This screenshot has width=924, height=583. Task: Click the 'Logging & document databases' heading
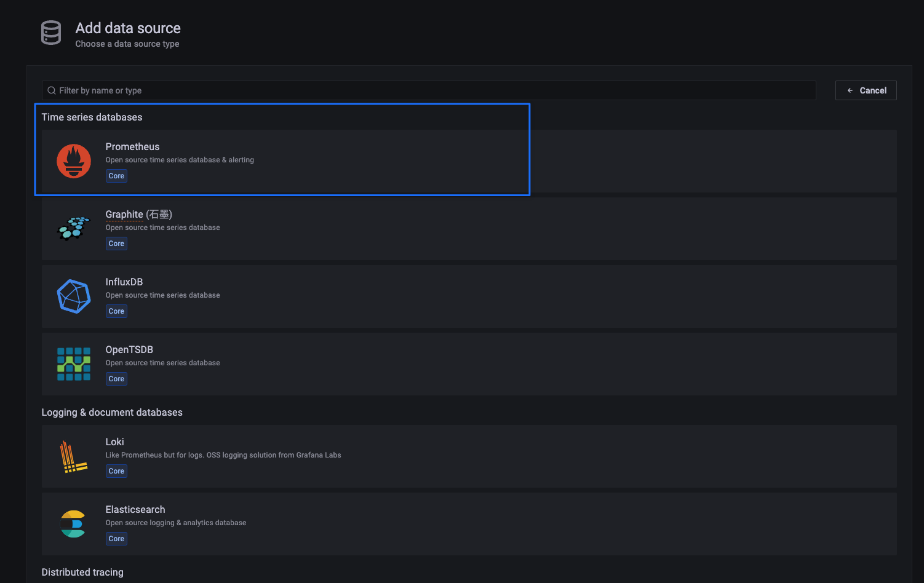(112, 412)
